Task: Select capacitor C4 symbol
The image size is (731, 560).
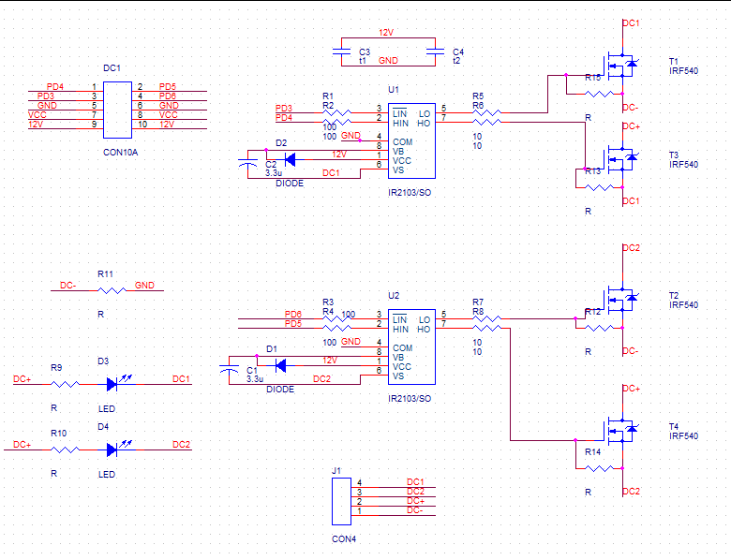Action: (436, 52)
